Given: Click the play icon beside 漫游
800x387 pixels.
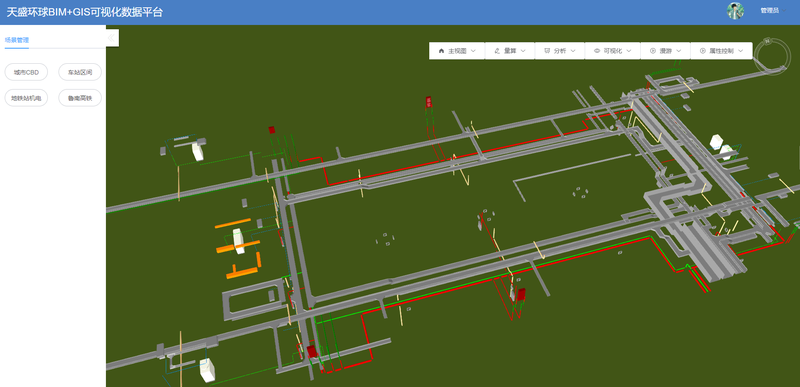Looking at the screenshot, I should click(653, 51).
